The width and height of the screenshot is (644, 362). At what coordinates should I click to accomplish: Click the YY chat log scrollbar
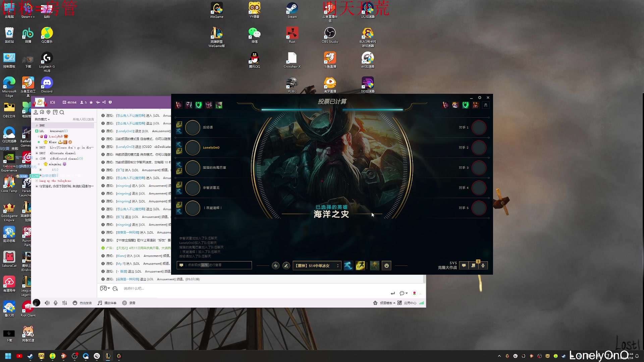tap(424, 279)
